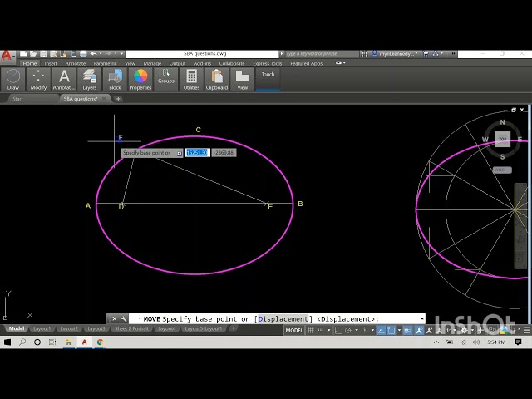Click the WCS dropdown below ViewCube
The height and width of the screenshot is (399, 532).
pyautogui.click(x=502, y=170)
